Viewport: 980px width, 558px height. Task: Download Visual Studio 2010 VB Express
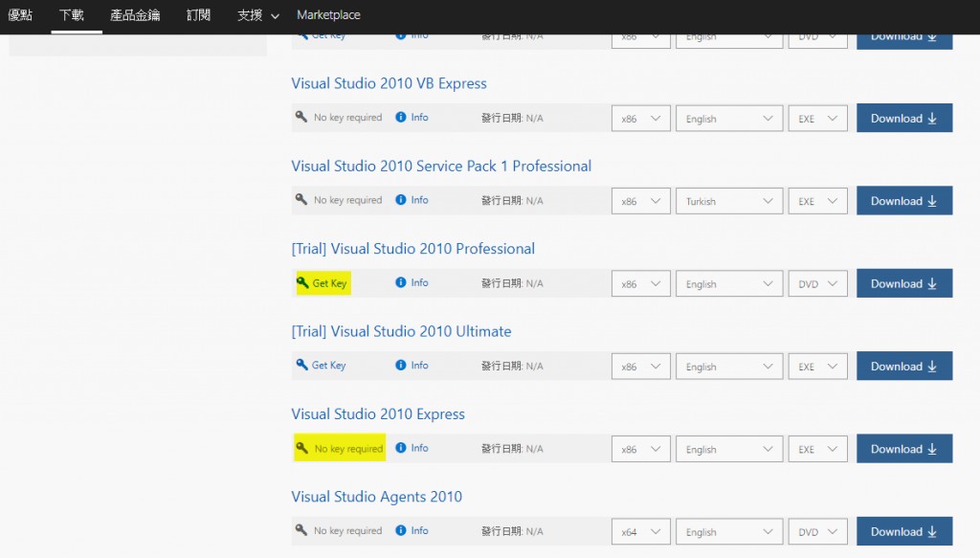click(904, 118)
